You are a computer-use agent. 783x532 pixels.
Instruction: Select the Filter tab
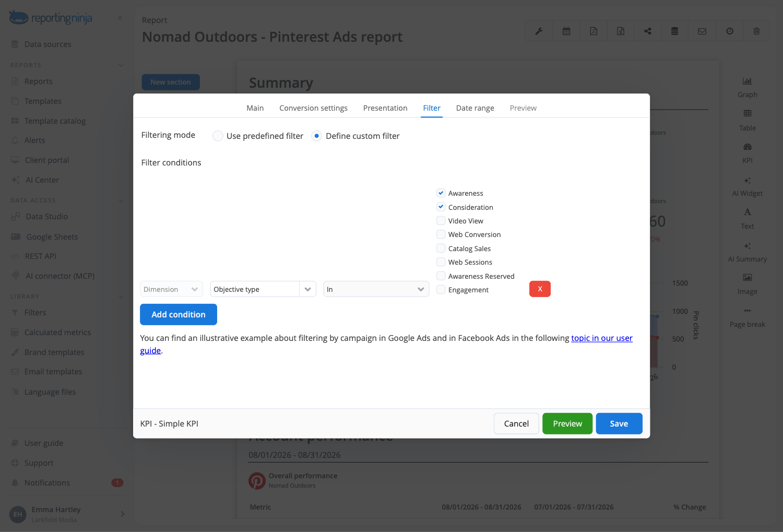pos(432,108)
